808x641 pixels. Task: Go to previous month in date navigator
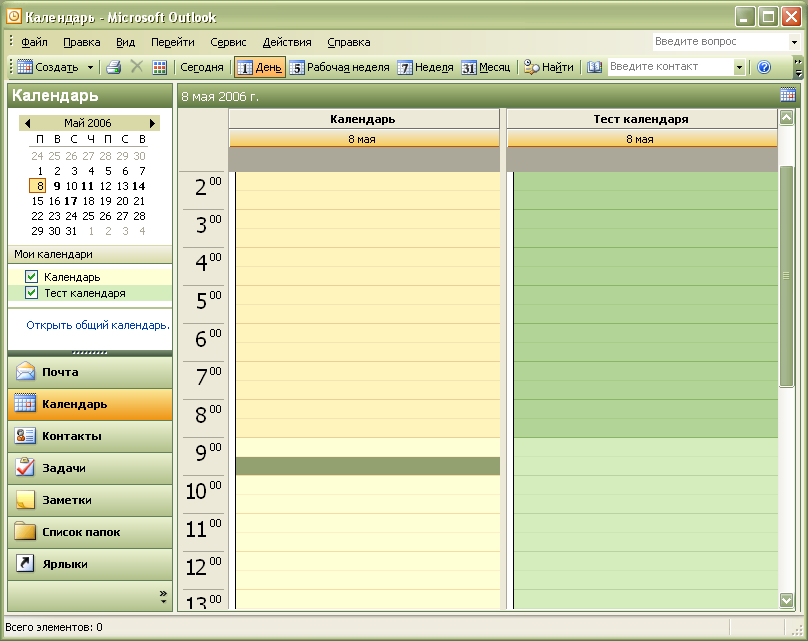pos(27,123)
